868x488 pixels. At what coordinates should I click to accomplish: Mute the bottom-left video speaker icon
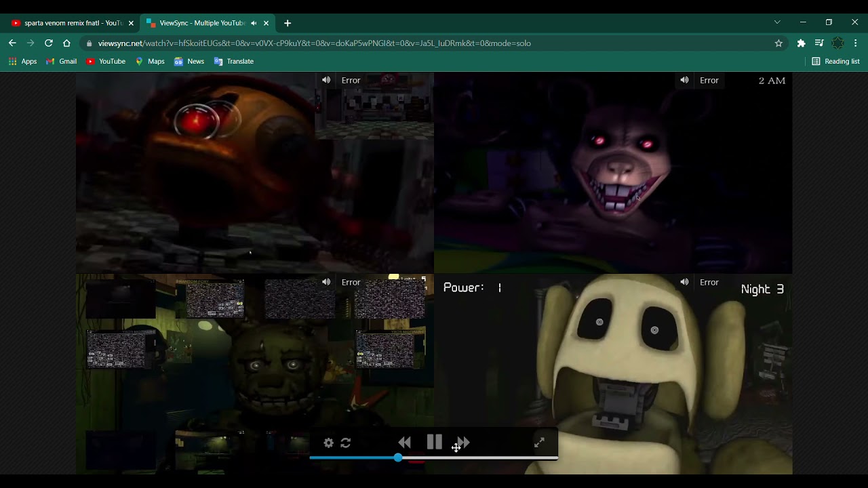(x=326, y=282)
